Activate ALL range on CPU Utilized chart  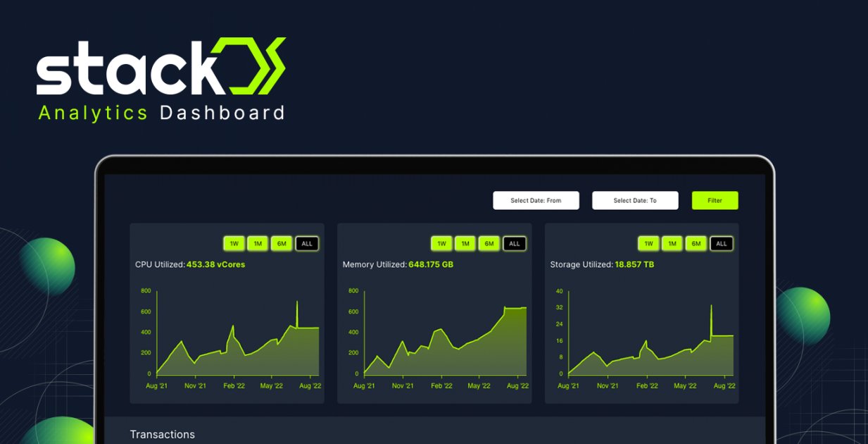[306, 243]
